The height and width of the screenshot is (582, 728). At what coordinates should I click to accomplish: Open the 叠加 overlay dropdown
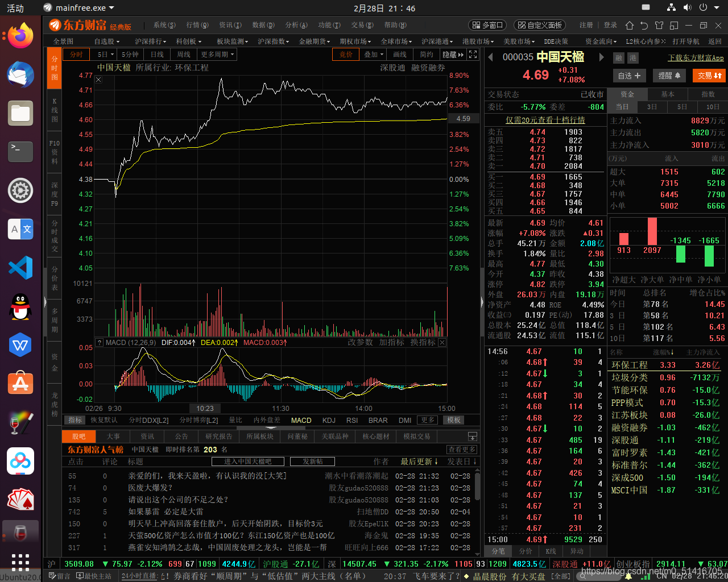coord(373,55)
